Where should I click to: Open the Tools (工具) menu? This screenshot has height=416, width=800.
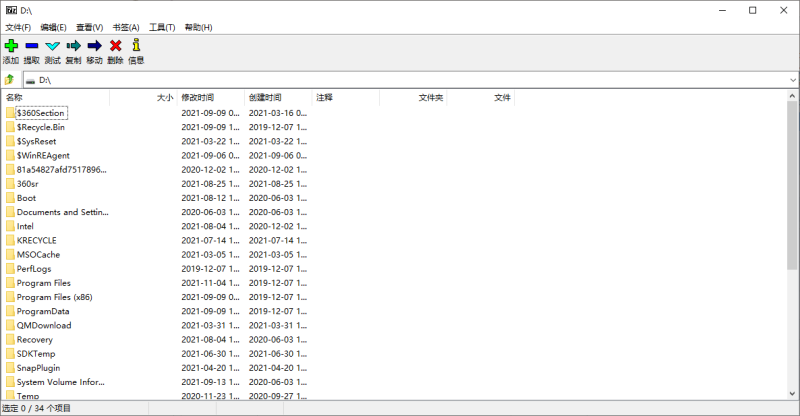point(162,27)
